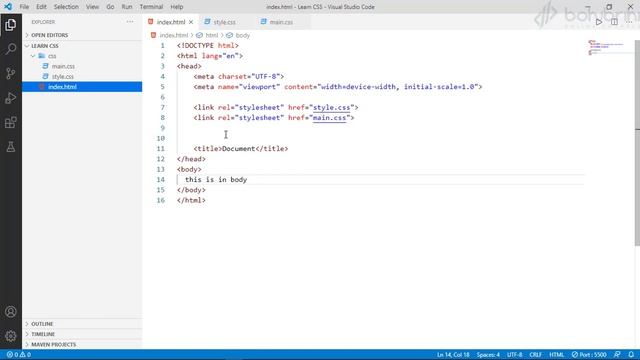Click the title tag line 11
This screenshot has width=640, height=360.
(x=241, y=149)
